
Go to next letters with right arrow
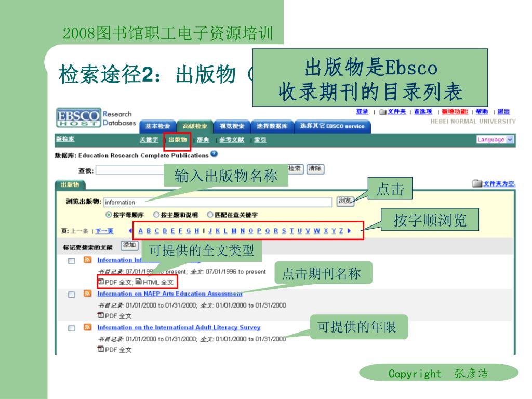point(349,231)
